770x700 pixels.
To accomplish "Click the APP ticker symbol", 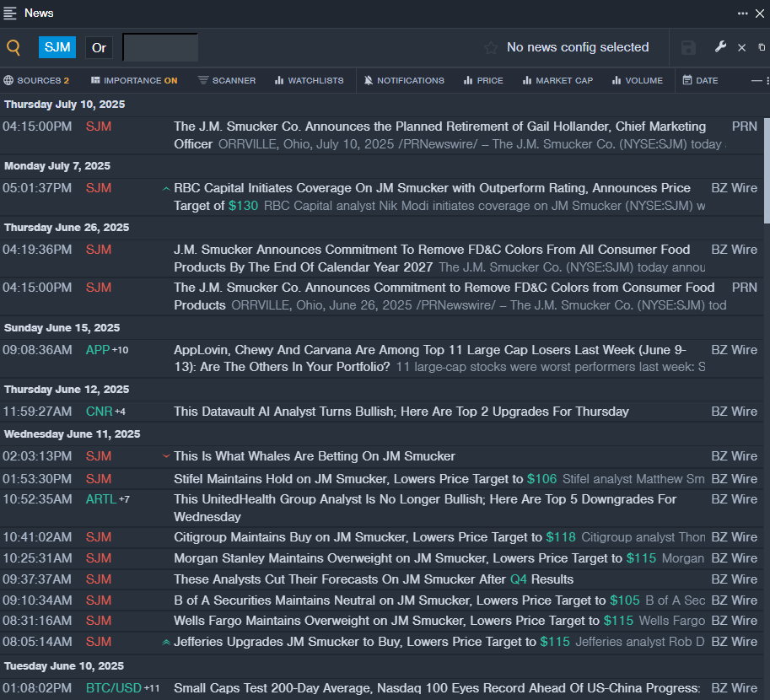I will (x=98, y=350).
